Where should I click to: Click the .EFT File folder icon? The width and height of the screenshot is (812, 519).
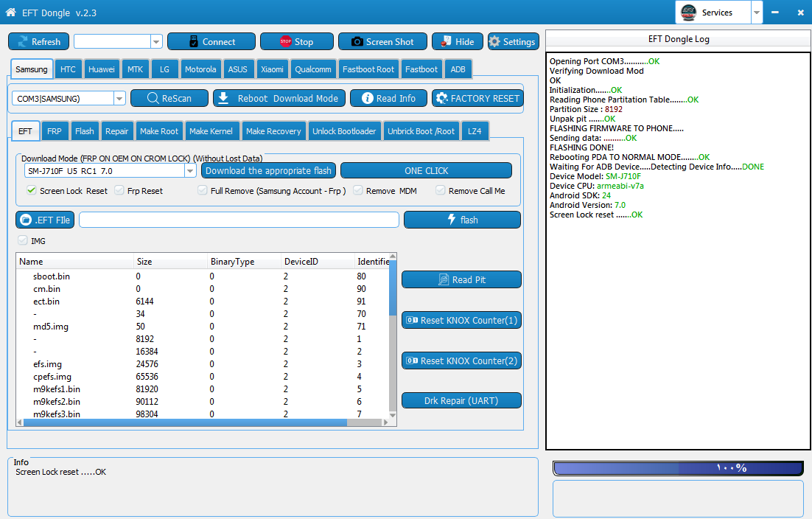click(x=25, y=220)
